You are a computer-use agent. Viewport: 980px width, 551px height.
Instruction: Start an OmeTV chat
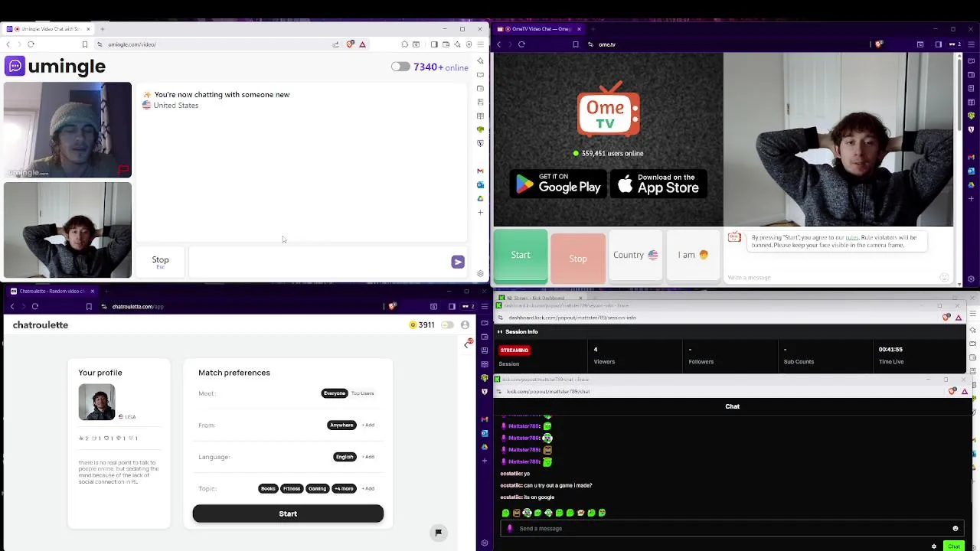pyautogui.click(x=521, y=256)
